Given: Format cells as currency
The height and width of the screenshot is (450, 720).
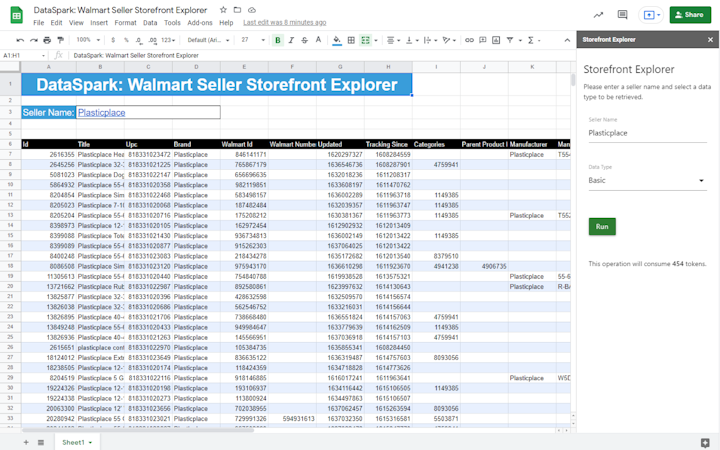Looking at the screenshot, I should (113, 40).
